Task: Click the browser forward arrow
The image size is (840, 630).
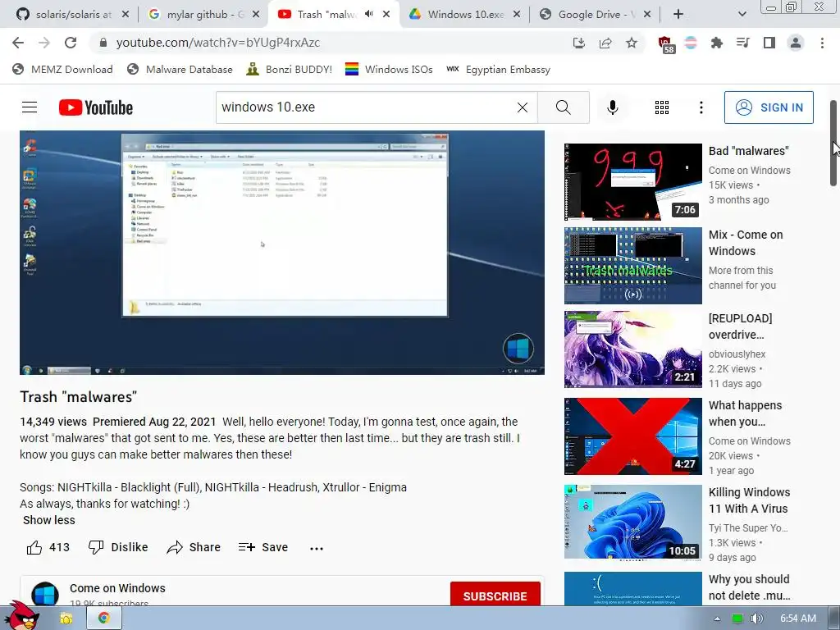Action: click(x=44, y=43)
